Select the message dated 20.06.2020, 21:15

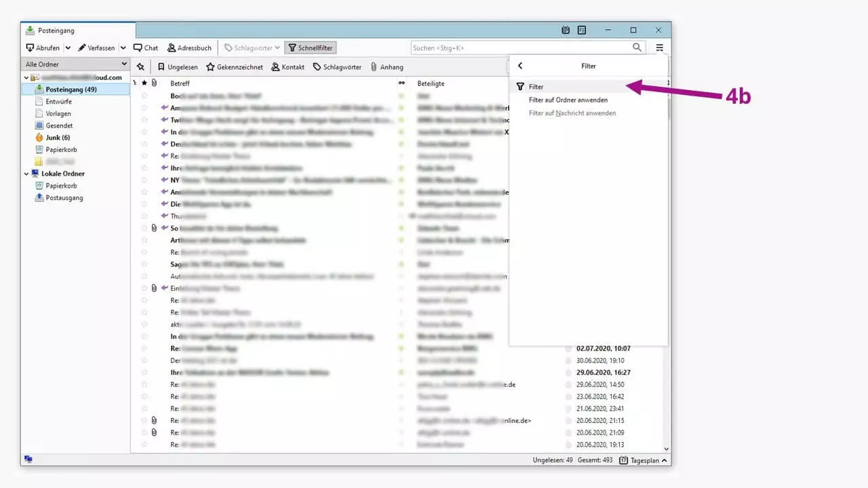tap(397, 421)
